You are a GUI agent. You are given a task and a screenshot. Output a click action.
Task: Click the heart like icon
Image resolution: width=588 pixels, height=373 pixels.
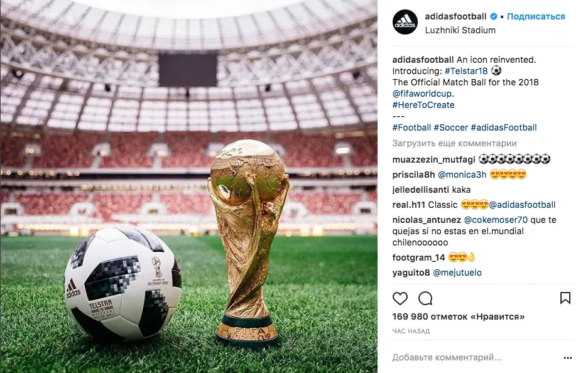click(400, 298)
